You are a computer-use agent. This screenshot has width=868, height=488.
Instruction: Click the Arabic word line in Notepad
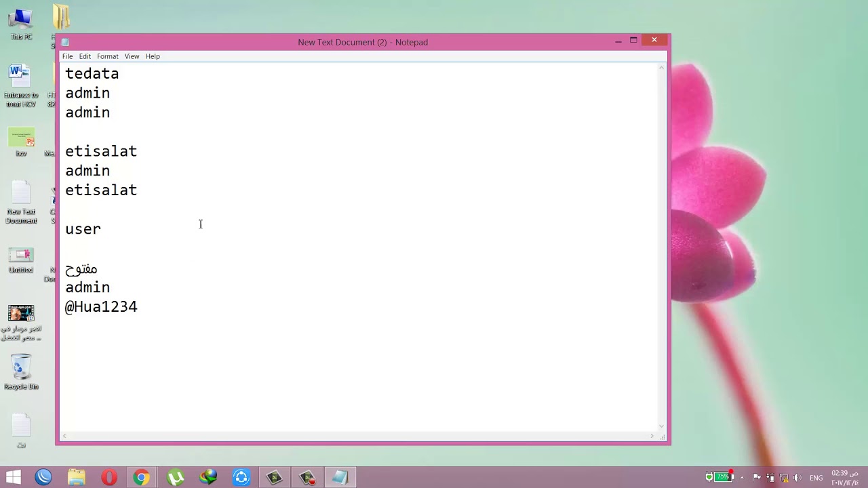tap(81, 268)
